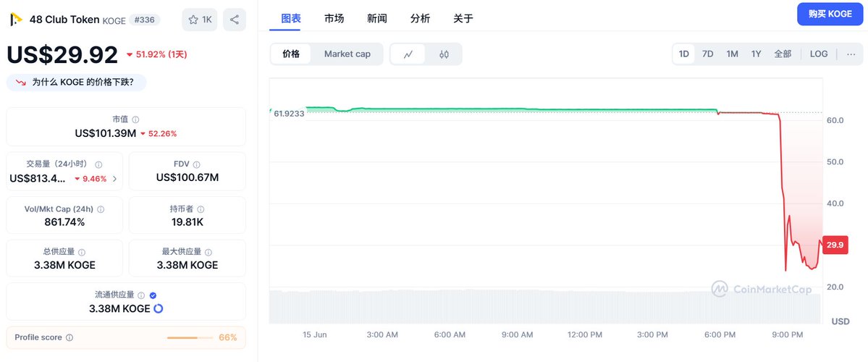The image size is (868, 362).
Task: Select 1Y time range
Action: 757,54
